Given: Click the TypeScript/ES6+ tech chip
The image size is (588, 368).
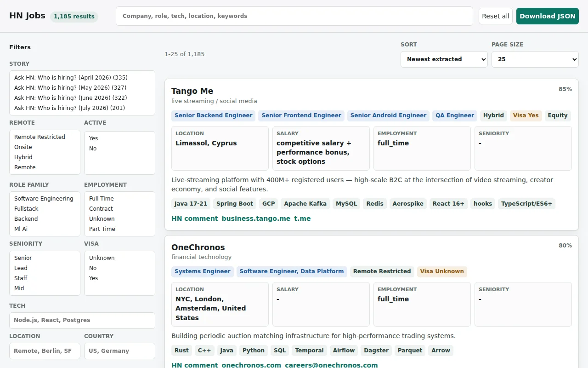Looking at the screenshot, I should click(x=526, y=204).
